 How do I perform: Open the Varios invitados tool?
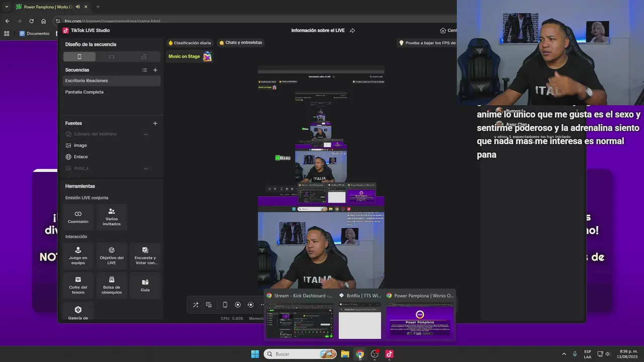point(112,217)
